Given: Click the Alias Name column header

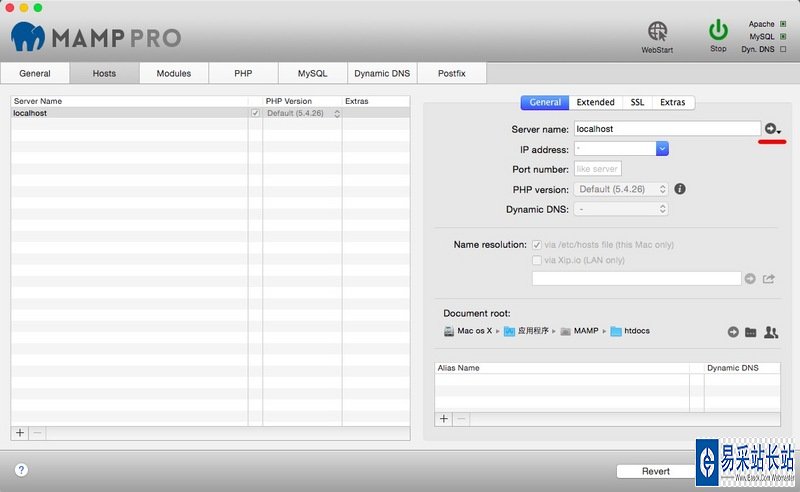Looking at the screenshot, I should pos(562,367).
